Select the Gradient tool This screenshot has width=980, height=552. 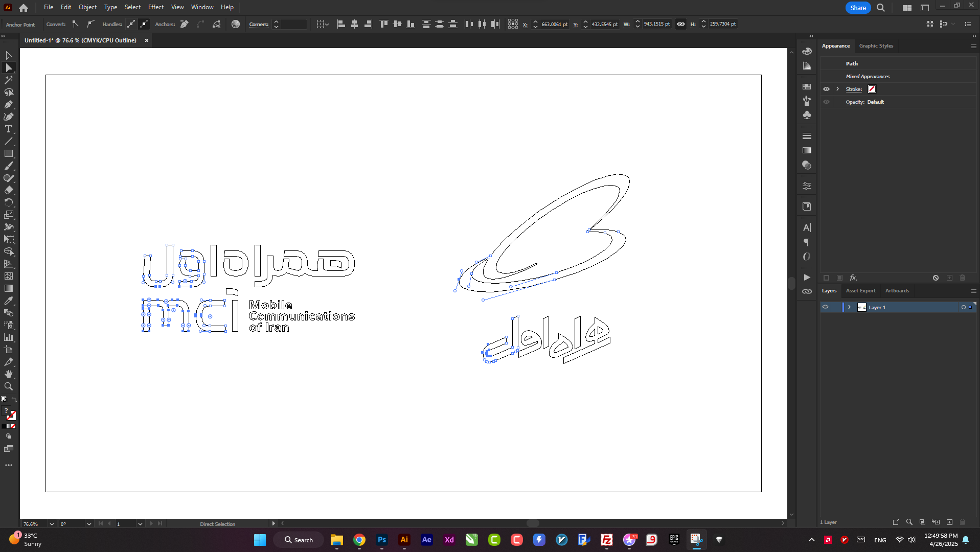coord(9,289)
